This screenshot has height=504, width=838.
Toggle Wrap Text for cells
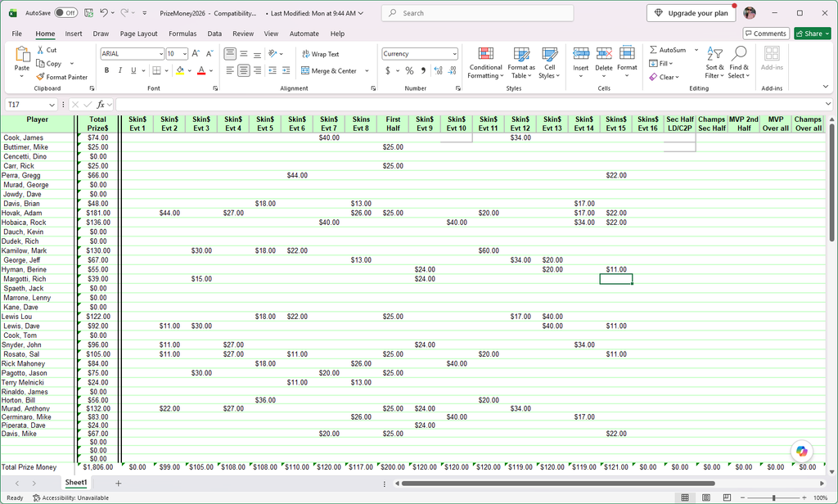pos(320,54)
